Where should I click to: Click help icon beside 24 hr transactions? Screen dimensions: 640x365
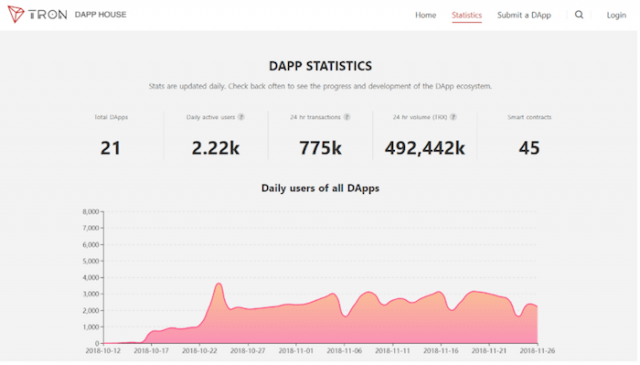(x=347, y=117)
